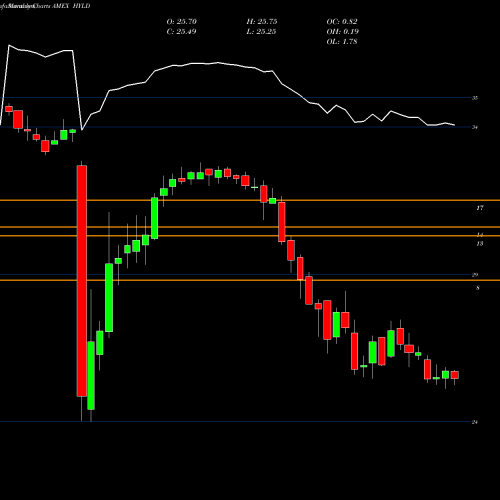Click the 8 level label at right
The height and width of the screenshot is (500, 500).
click(x=478, y=288)
